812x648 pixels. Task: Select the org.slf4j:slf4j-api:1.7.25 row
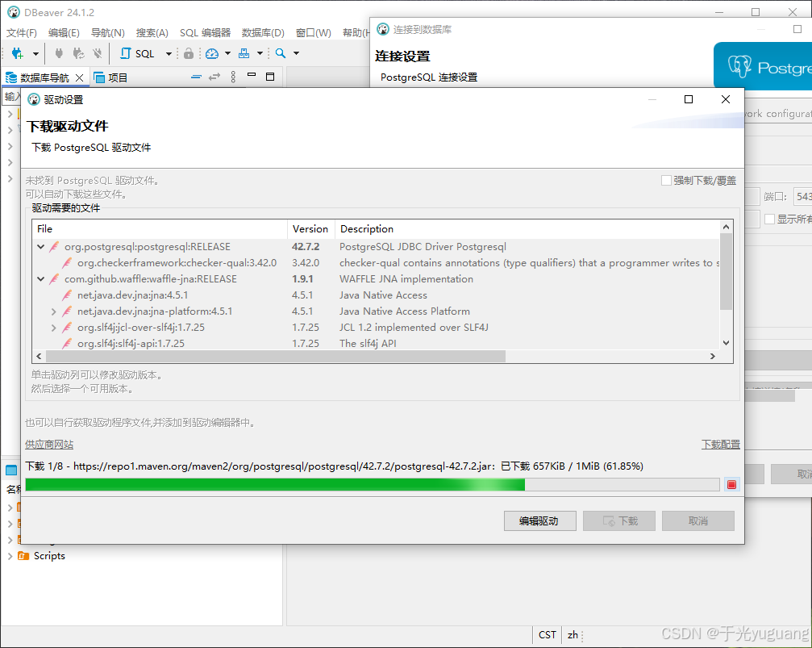coord(376,343)
